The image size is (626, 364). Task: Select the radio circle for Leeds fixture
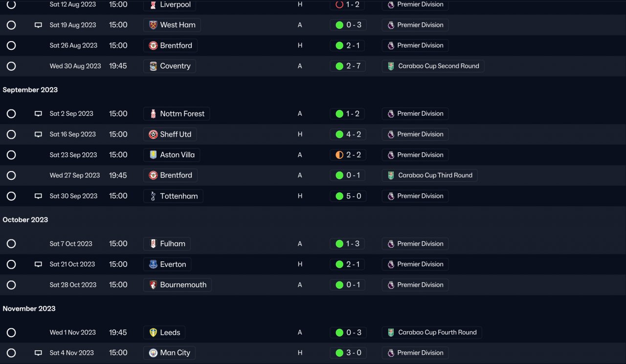pos(11,333)
